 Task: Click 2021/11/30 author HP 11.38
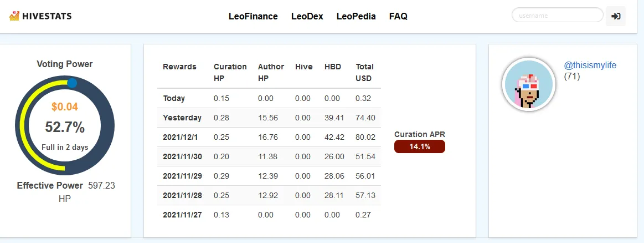[268, 156]
